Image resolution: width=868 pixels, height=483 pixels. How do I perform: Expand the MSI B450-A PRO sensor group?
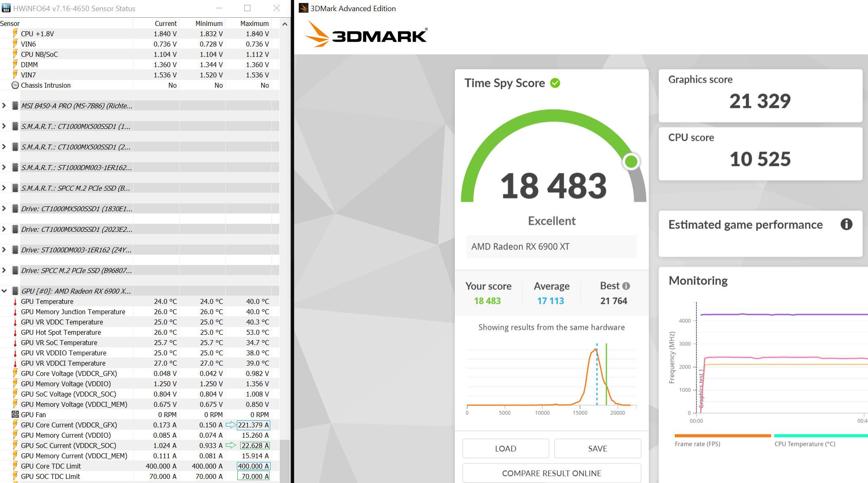[x=4, y=106]
